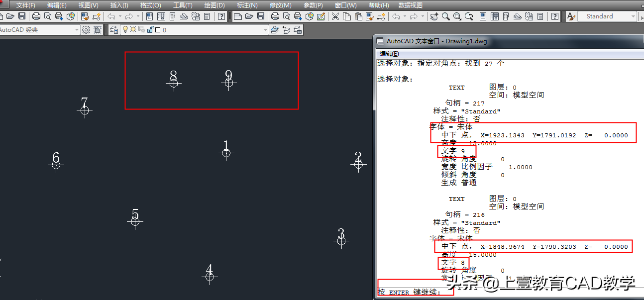Open the Layer Properties Manager icon
Viewport: 644px width, 300px height.
114,29
